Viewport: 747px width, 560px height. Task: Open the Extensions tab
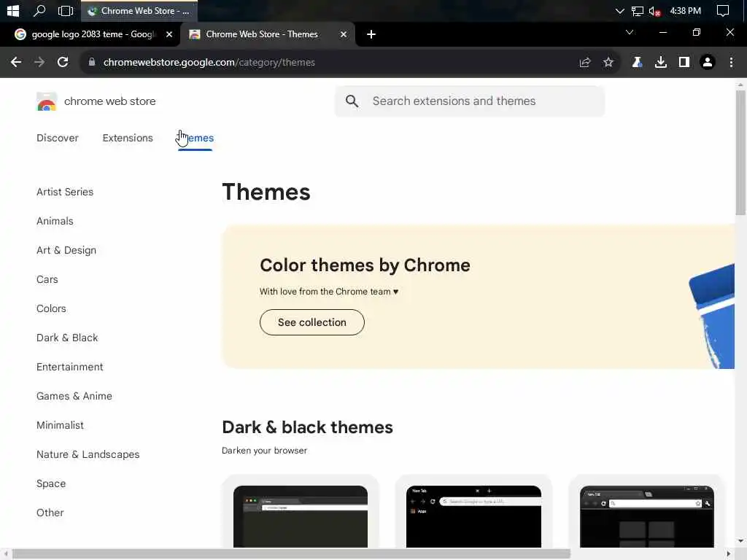pyautogui.click(x=128, y=138)
